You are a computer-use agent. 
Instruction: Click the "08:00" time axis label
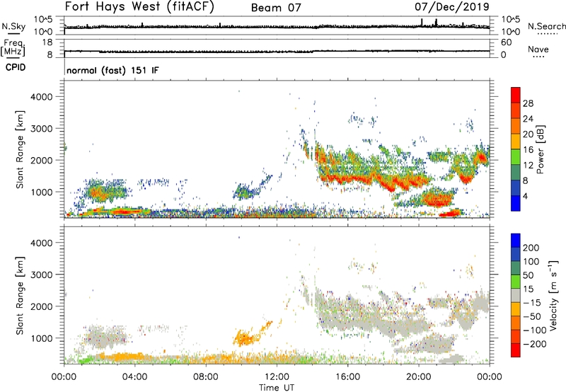206,377
